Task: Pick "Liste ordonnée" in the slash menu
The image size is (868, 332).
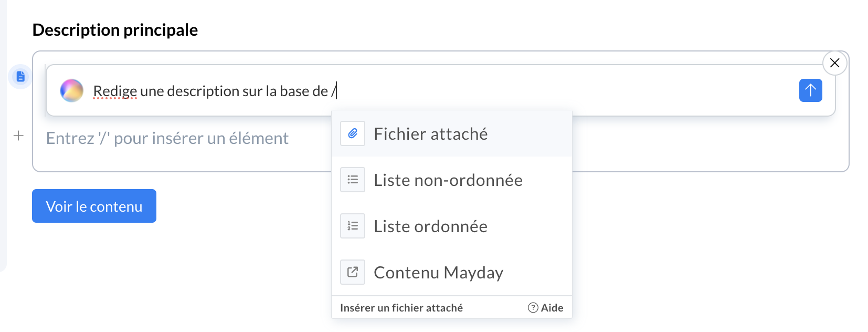Action: [431, 226]
